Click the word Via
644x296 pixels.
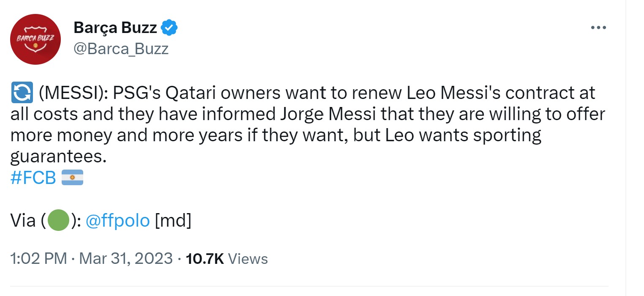click(23, 221)
